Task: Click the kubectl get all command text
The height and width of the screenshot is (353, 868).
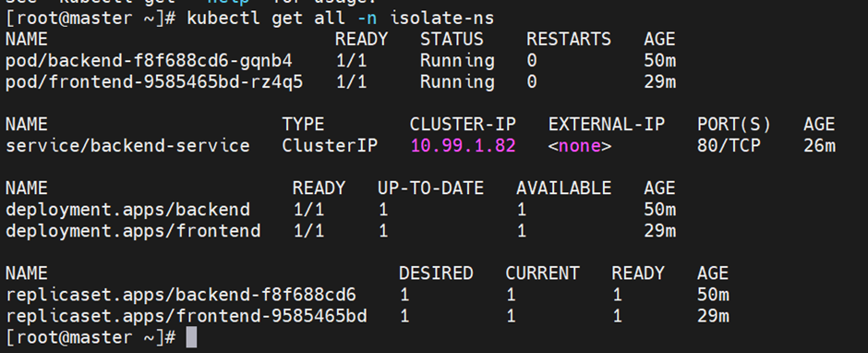Action: pyautogui.click(x=266, y=18)
